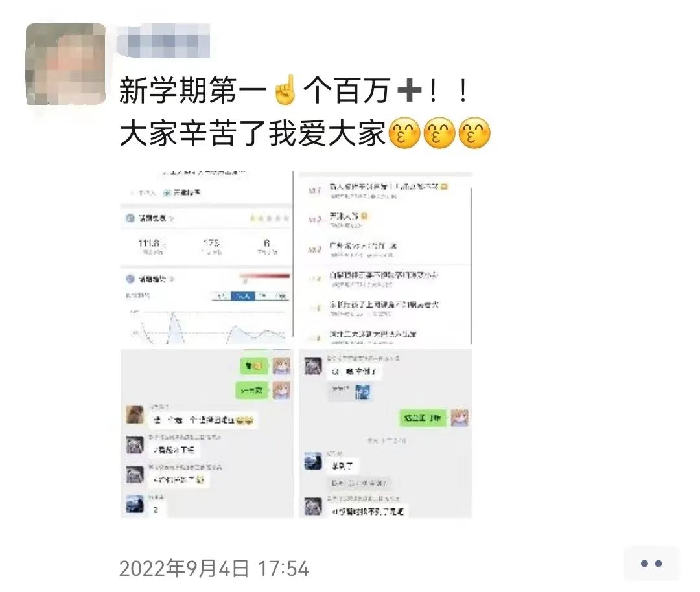This screenshot has height=592, width=700.
Task: Select the highlighted blue chart range tab
Action: [242, 296]
